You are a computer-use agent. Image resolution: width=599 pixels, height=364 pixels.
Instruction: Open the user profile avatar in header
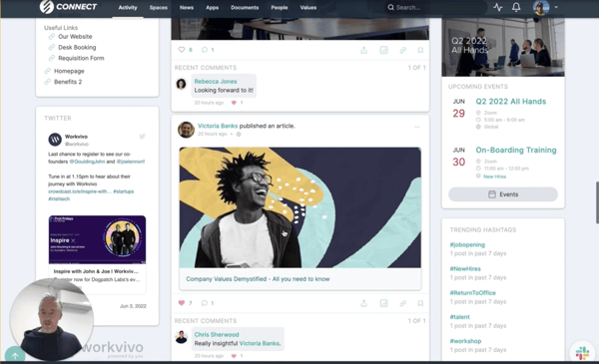tap(541, 7)
